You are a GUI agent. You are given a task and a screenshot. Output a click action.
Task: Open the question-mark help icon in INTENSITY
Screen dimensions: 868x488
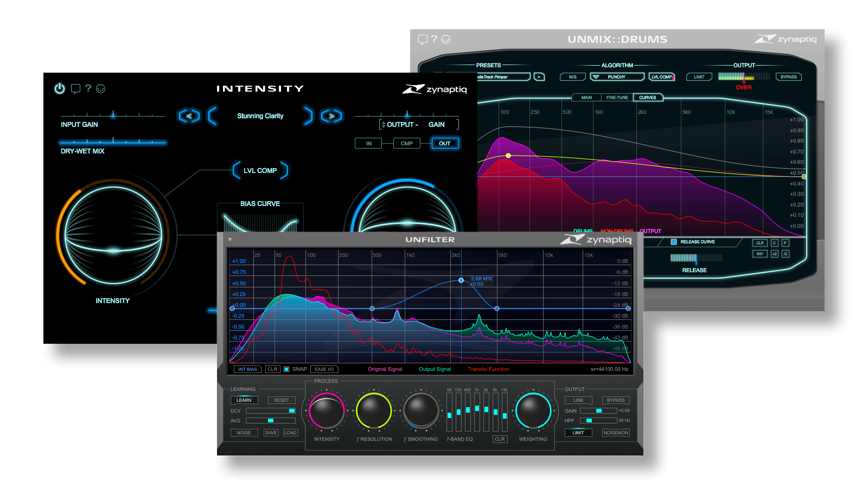point(88,88)
